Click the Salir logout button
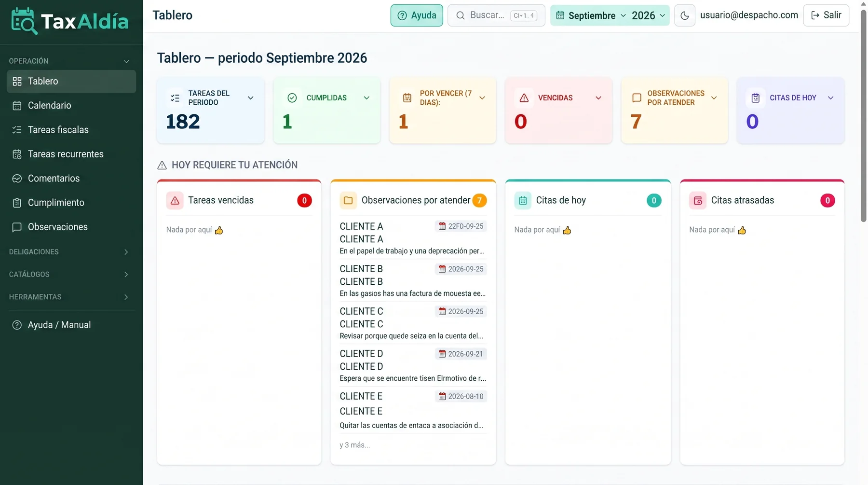This screenshot has height=485, width=868. coord(826,15)
